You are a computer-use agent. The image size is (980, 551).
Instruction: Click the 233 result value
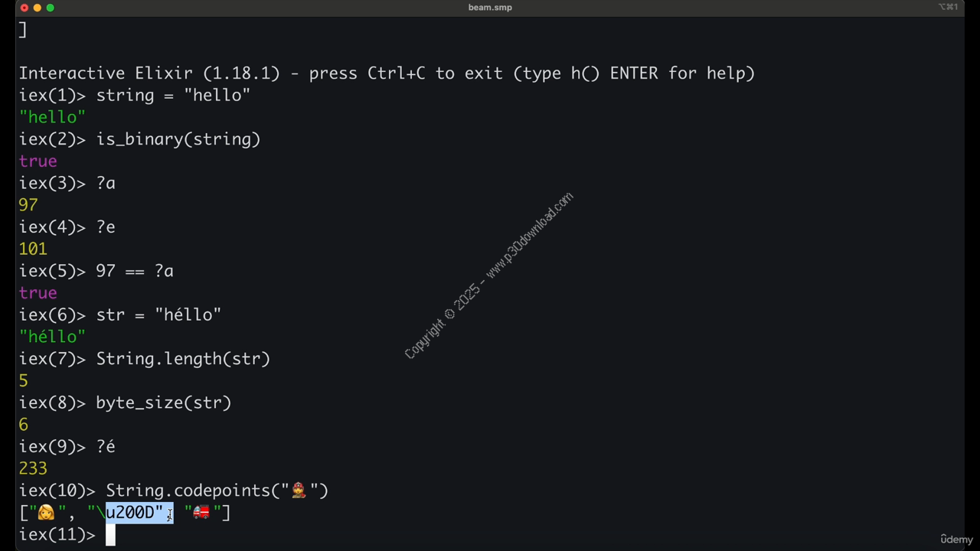[x=33, y=468]
